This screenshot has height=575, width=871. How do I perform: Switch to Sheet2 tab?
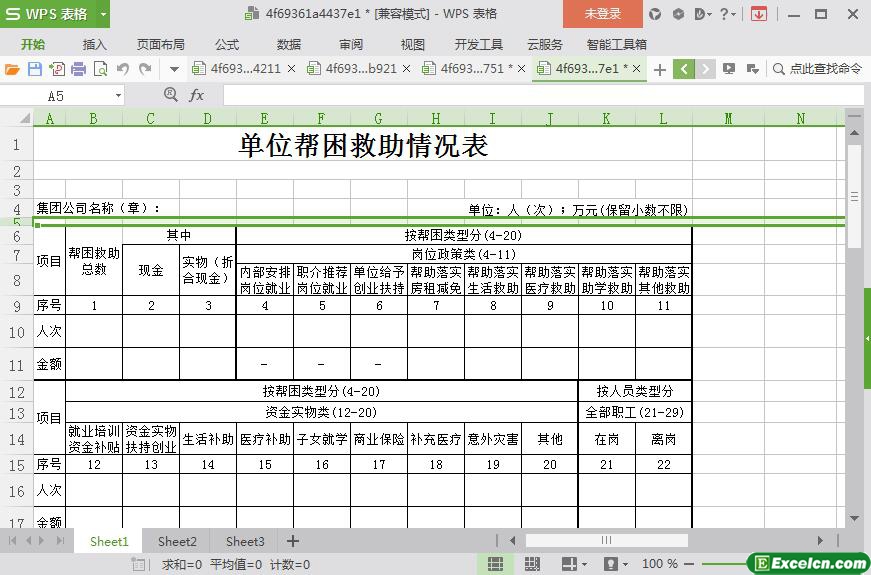tap(177, 541)
